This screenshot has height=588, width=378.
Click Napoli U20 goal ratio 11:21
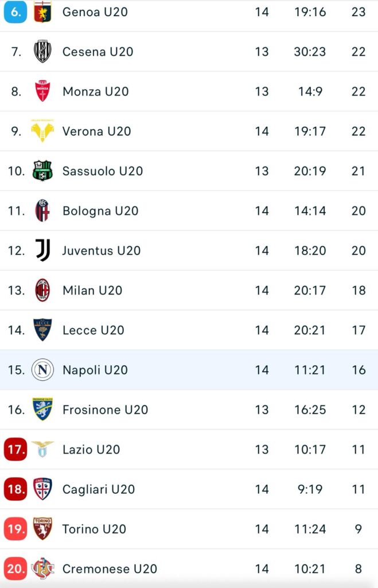coord(310,370)
